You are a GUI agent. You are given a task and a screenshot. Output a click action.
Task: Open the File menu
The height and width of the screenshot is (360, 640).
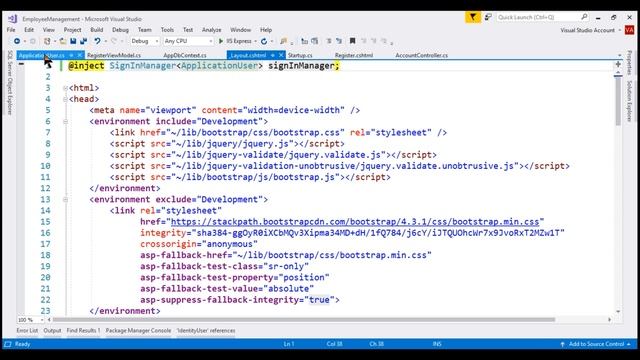pyautogui.click(x=11, y=30)
